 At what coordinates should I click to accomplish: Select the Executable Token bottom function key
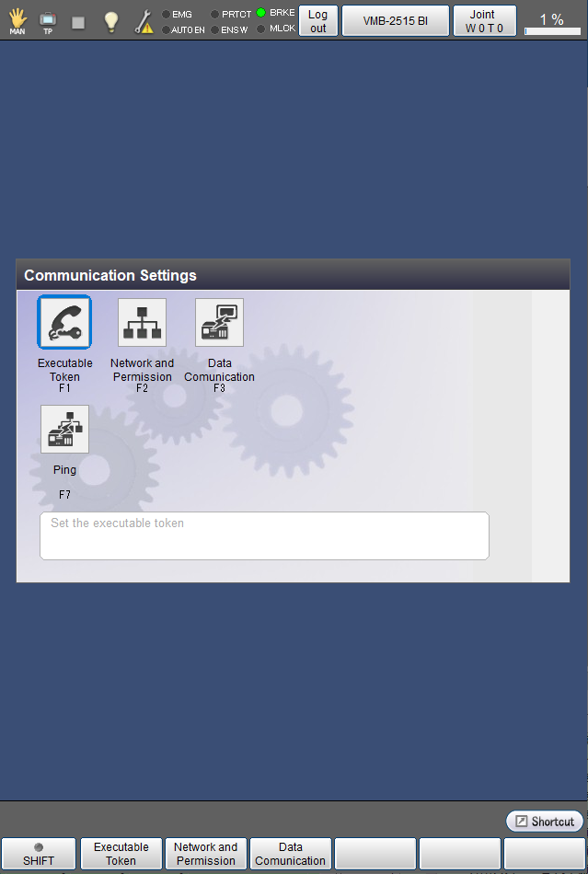[121, 854]
